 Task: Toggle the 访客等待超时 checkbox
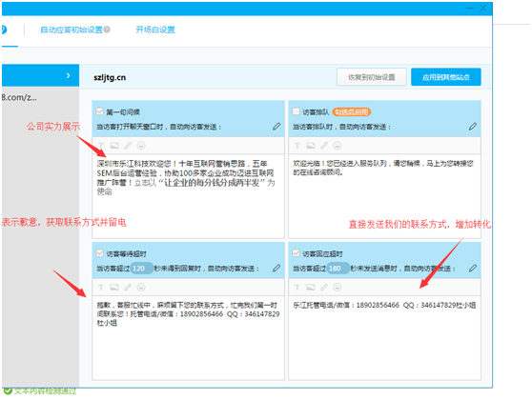(100, 253)
